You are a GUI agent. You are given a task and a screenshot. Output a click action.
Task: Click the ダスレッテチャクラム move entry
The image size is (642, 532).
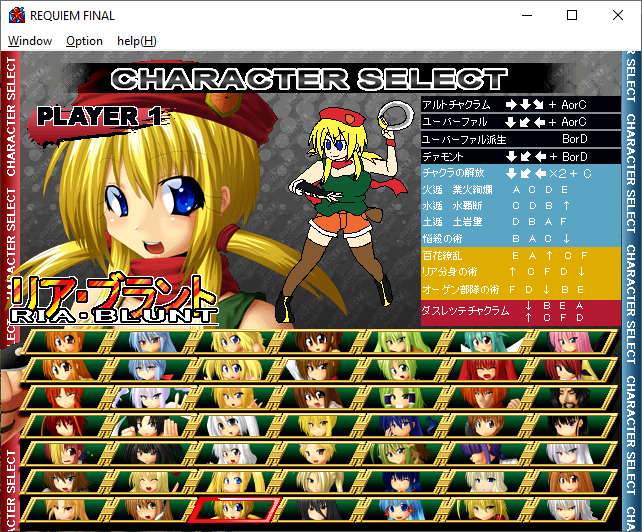(x=521, y=312)
